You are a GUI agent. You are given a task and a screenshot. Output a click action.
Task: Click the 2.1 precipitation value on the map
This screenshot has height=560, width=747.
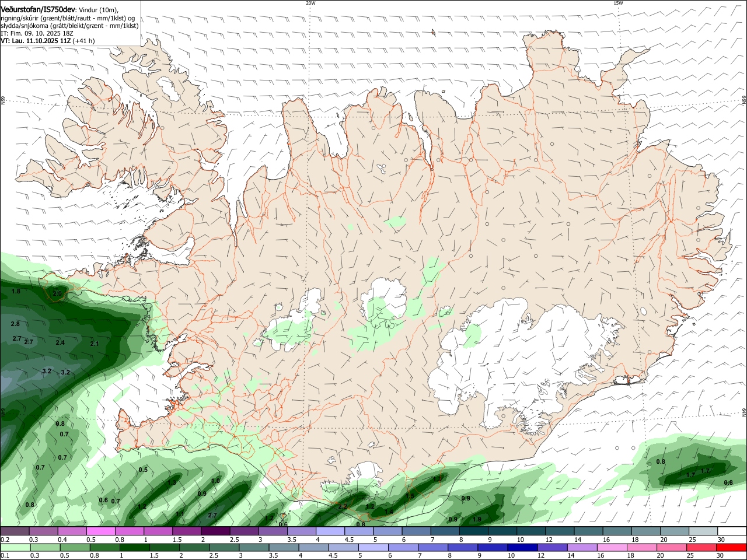95,344
